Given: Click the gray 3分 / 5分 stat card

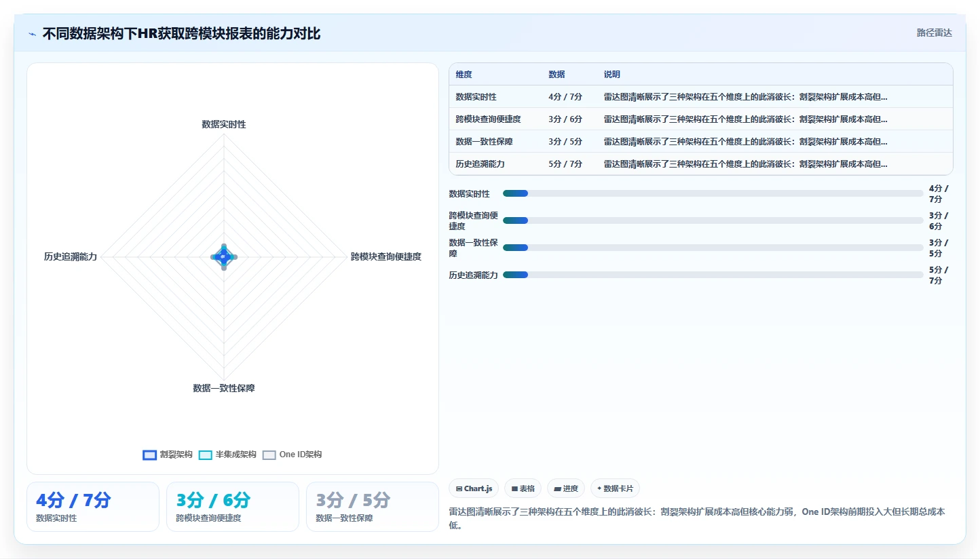Looking at the screenshot, I should pos(373,507).
